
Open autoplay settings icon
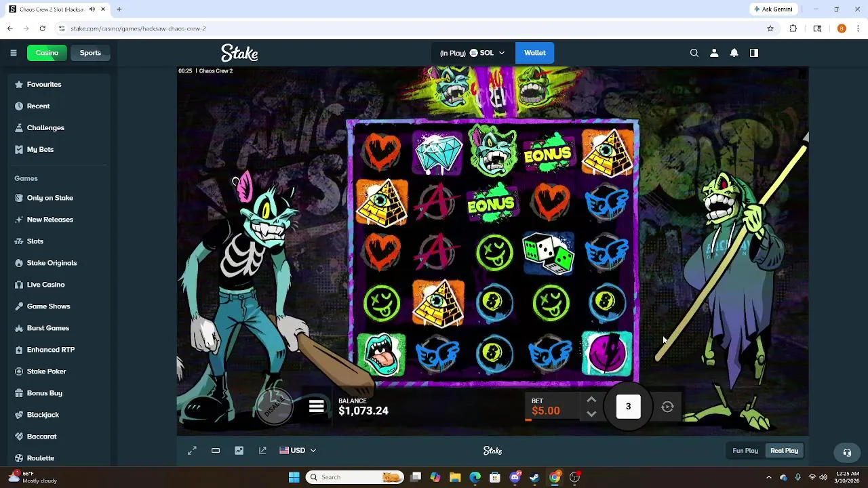click(667, 407)
